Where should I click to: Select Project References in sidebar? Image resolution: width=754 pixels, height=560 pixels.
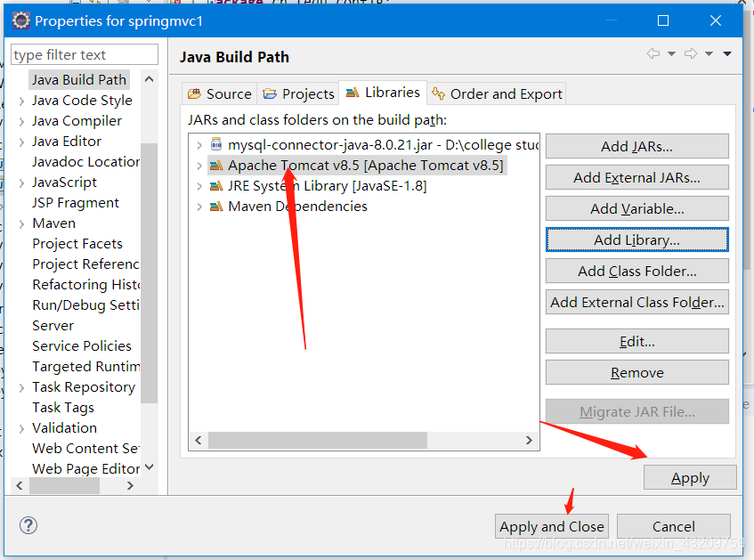pyautogui.click(x=85, y=264)
